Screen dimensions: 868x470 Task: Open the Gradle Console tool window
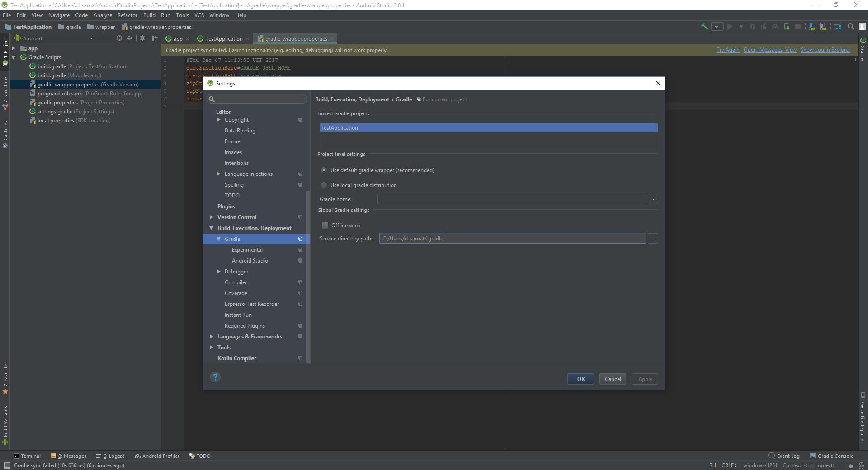832,456
